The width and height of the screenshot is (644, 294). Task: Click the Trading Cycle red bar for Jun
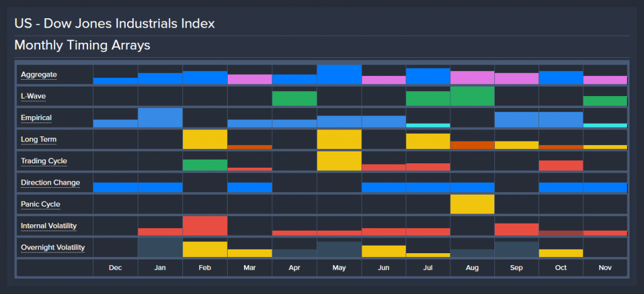pos(384,167)
